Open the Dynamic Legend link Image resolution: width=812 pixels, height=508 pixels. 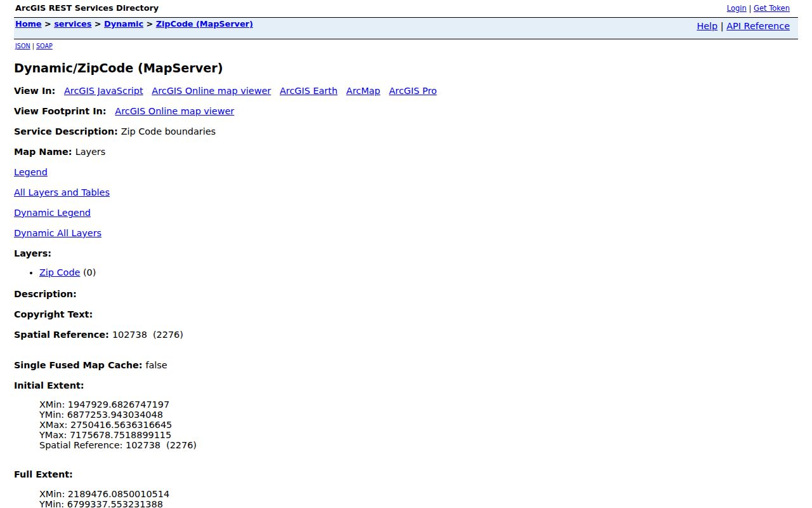tap(52, 213)
